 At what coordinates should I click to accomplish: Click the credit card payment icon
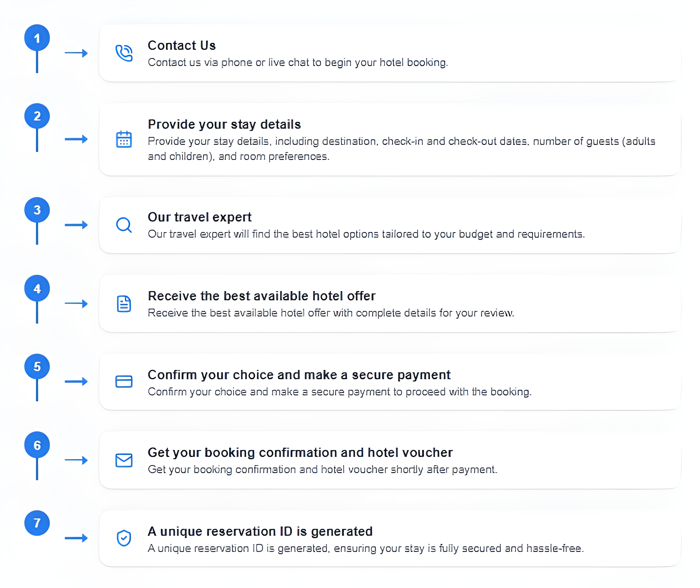pyautogui.click(x=124, y=382)
